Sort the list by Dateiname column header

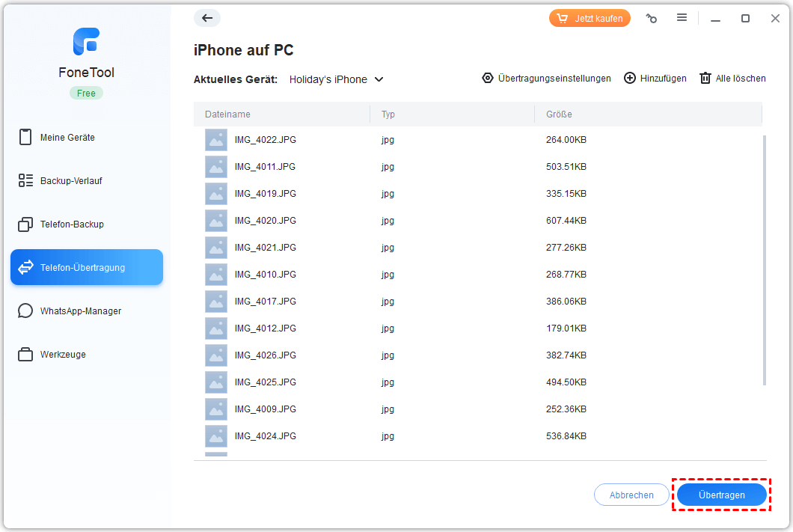coord(227,114)
